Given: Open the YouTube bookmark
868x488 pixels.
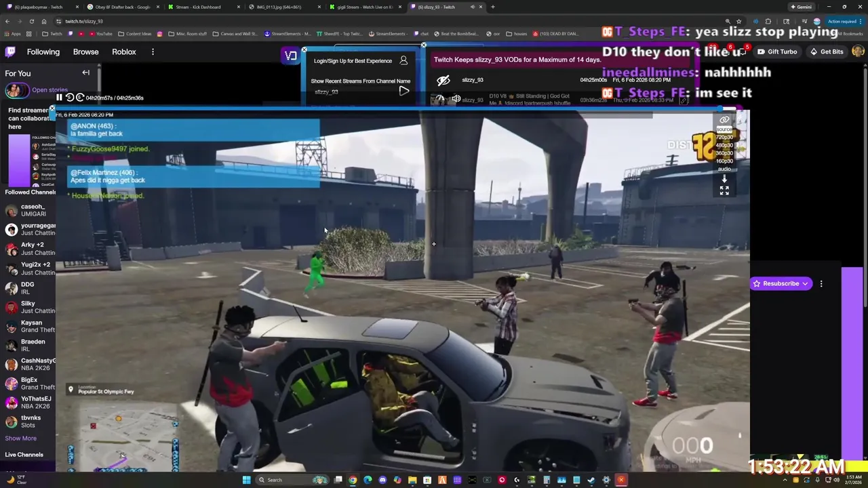Looking at the screenshot, I should 100,33.
